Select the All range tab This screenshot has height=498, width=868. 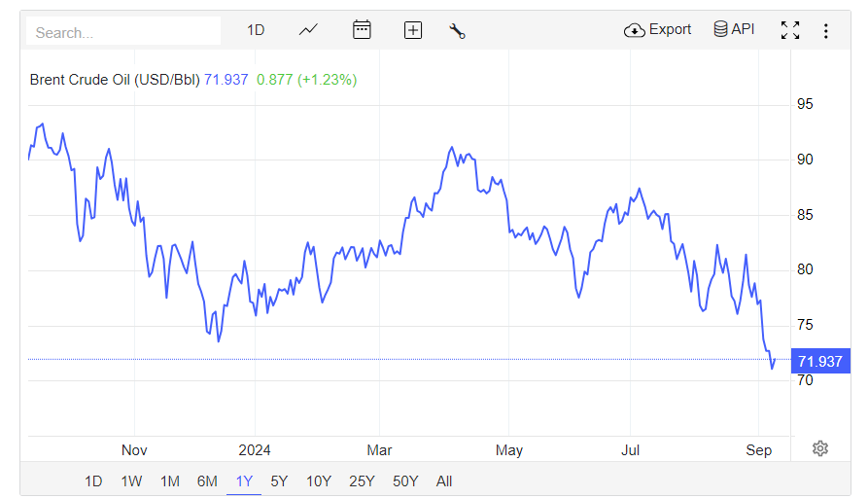[x=444, y=481]
